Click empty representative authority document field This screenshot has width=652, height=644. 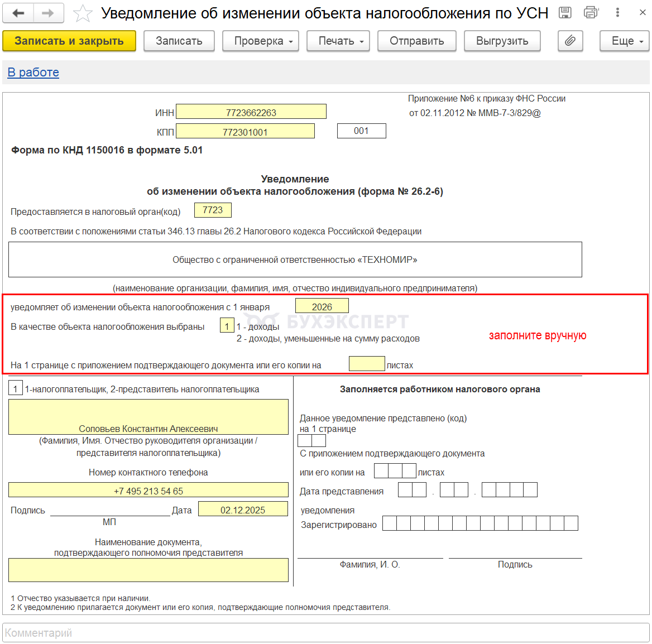tap(148, 570)
